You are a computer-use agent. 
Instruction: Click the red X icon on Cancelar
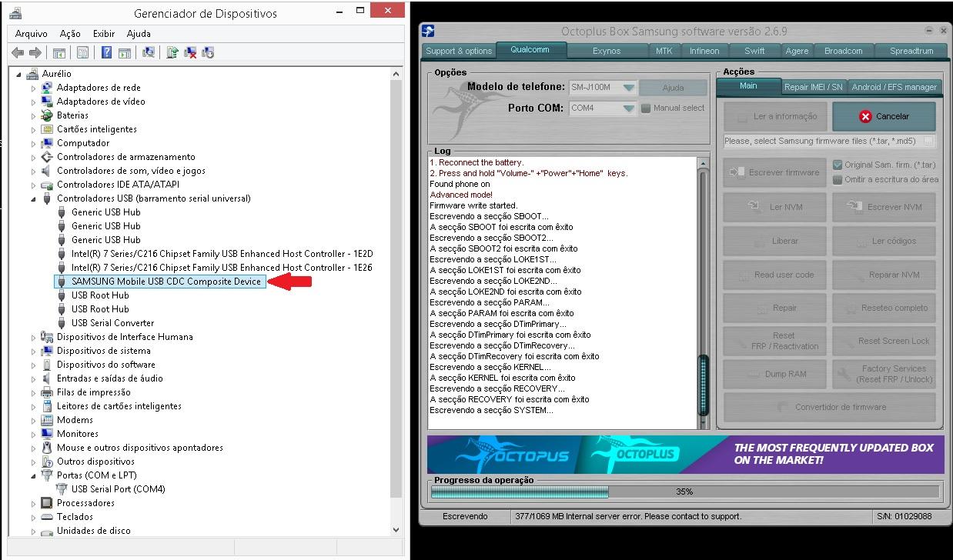tap(865, 116)
